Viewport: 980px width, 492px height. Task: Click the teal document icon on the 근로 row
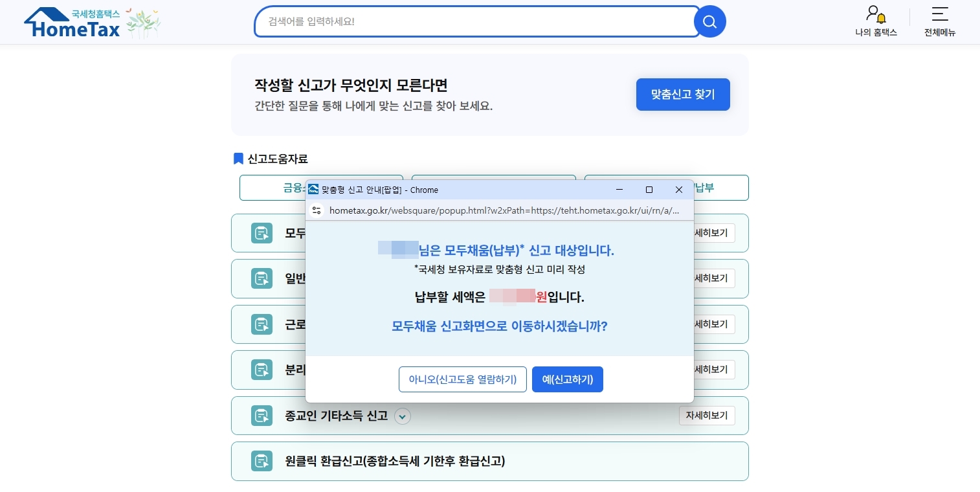pos(262,324)
